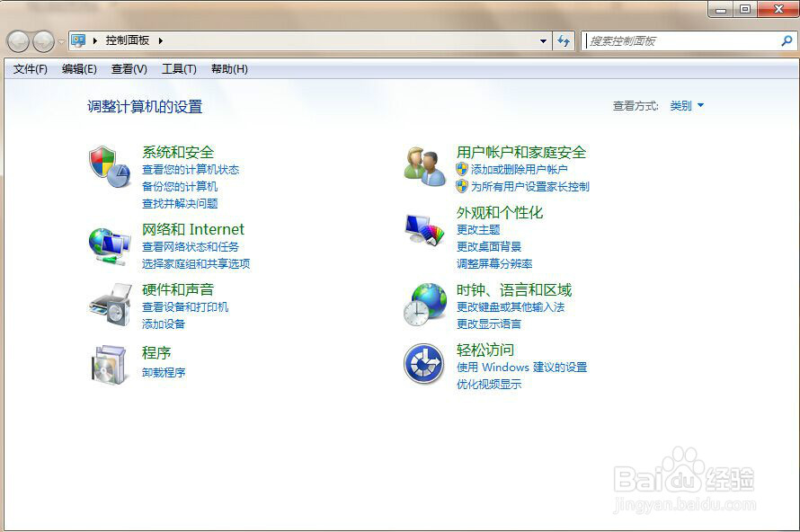Click 查看设备和打印机 link
Viewport: 800px width, 532px height.
point(185,307)
